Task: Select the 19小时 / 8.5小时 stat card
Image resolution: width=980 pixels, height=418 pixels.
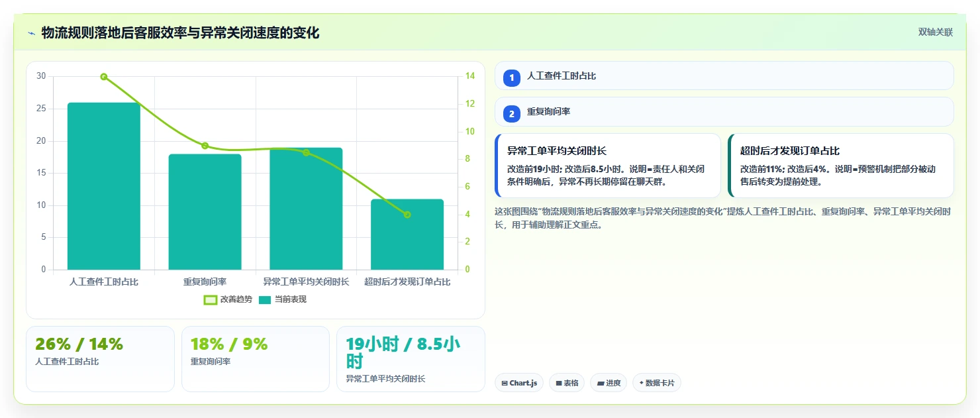Action: click(411, 358)
